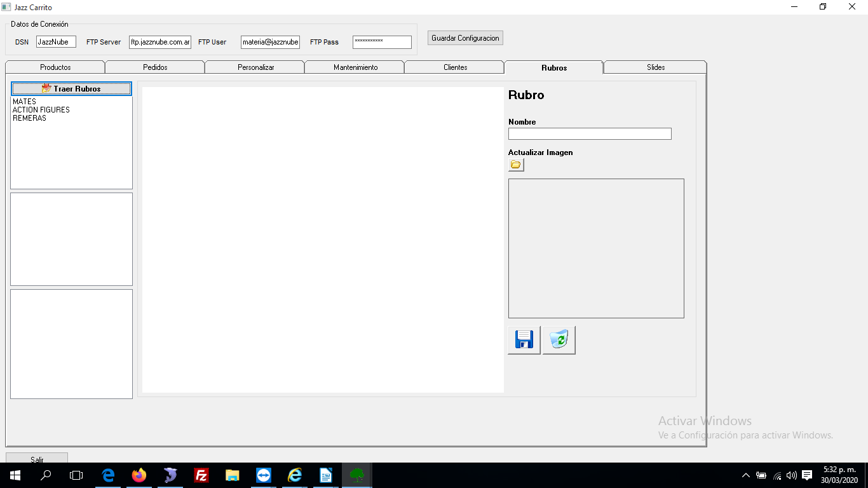Click the rubro image preview box
868x488 pixels.
pos(596,248)
